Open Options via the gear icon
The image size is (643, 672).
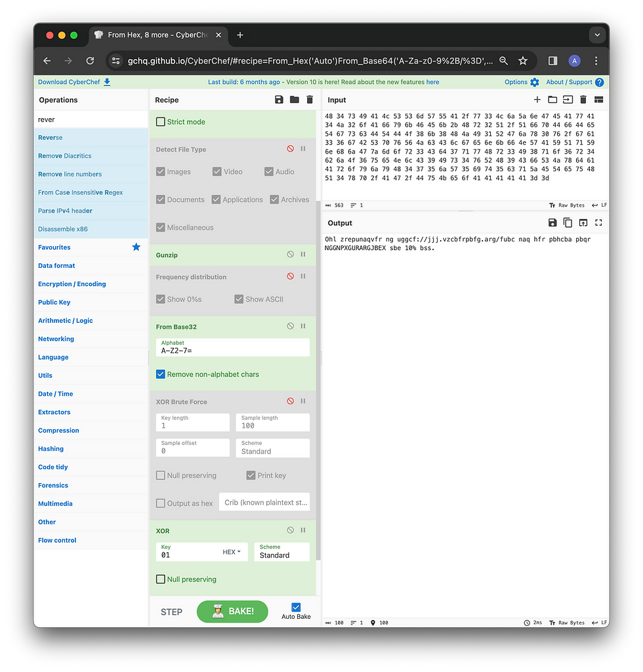535,82
